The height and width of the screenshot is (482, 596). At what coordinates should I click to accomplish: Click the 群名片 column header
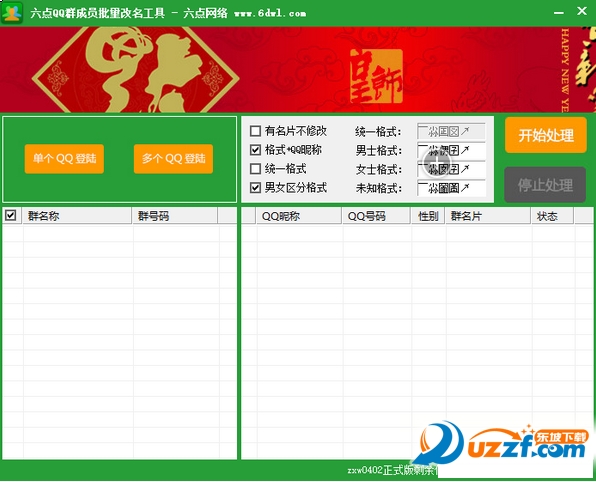pos(488,216)
